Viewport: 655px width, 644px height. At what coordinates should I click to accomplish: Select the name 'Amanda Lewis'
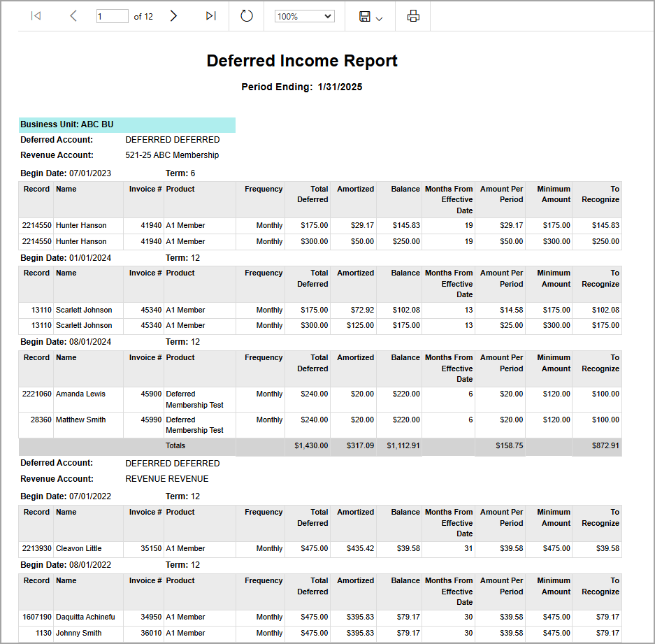80,394
